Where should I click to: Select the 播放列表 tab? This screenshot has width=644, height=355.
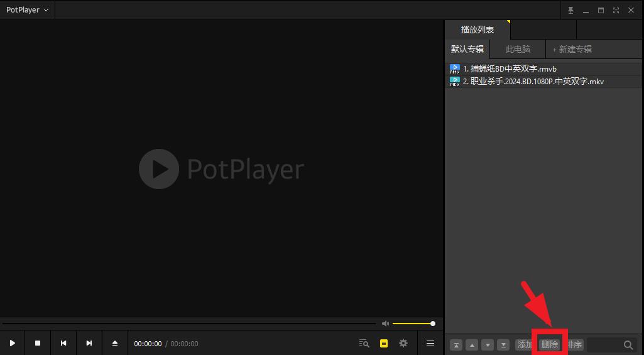(478, 30)
